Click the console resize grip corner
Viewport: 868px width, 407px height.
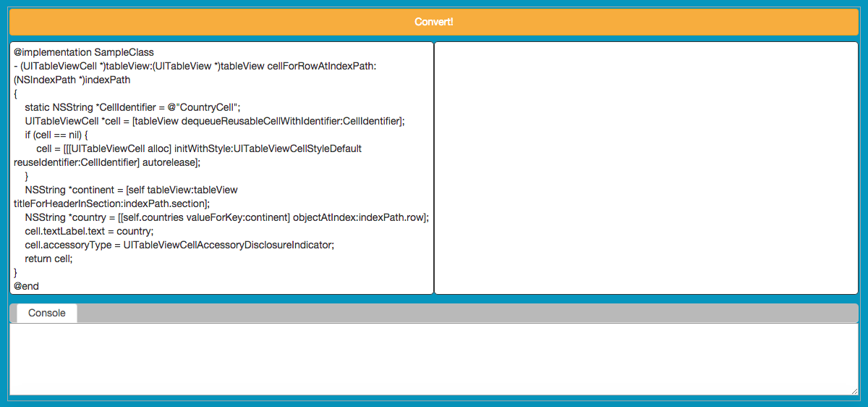(854, 391)
